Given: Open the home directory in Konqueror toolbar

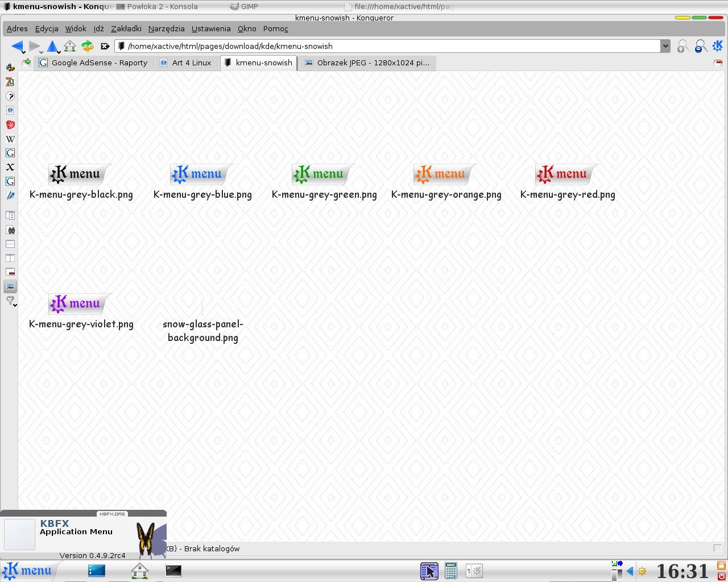Looking at the screenshot, I should (x=70, y=46).
